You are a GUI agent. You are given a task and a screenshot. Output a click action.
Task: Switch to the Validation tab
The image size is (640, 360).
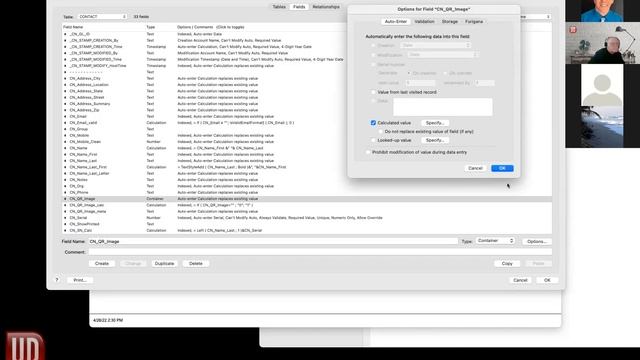424,22
